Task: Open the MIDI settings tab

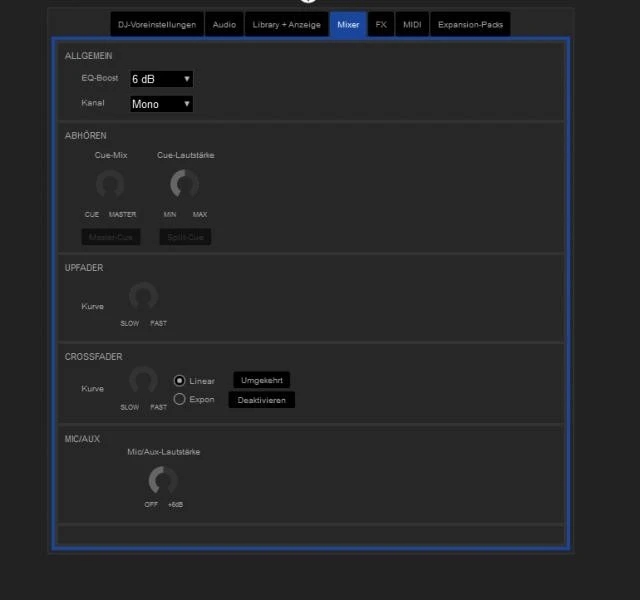Action: click(412, 24)
